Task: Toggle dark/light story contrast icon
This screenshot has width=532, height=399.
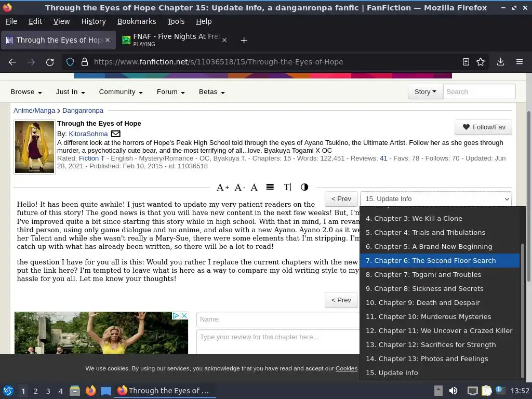Action: pos(304,187)
